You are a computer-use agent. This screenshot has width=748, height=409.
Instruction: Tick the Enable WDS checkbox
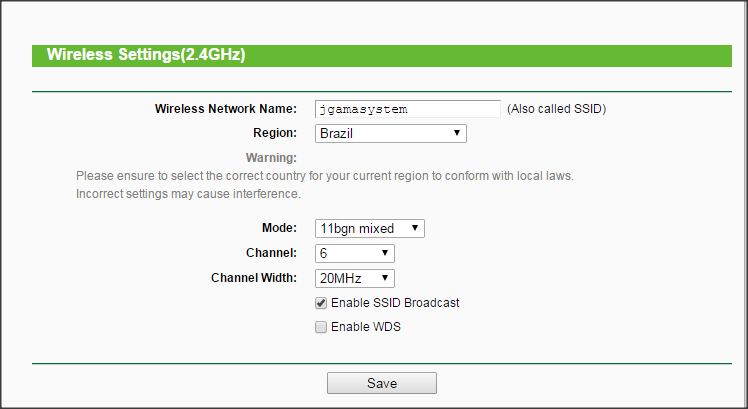coord(321,327)
